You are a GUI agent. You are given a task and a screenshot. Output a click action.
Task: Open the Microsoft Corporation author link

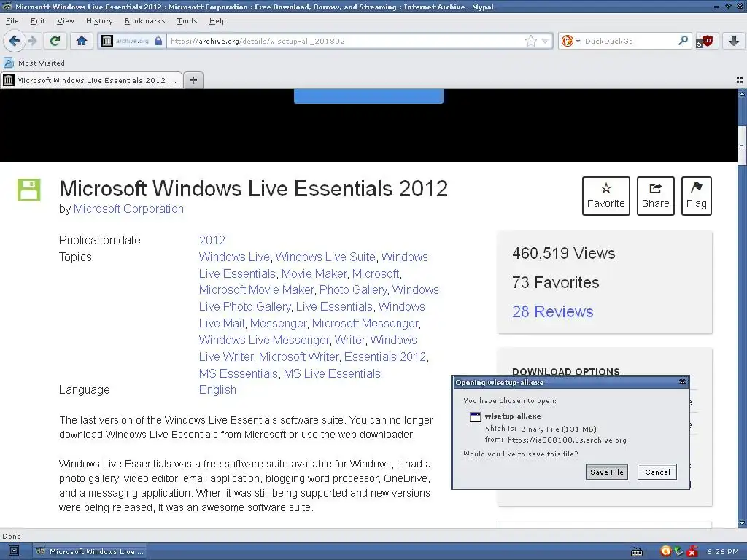(128, 209)
